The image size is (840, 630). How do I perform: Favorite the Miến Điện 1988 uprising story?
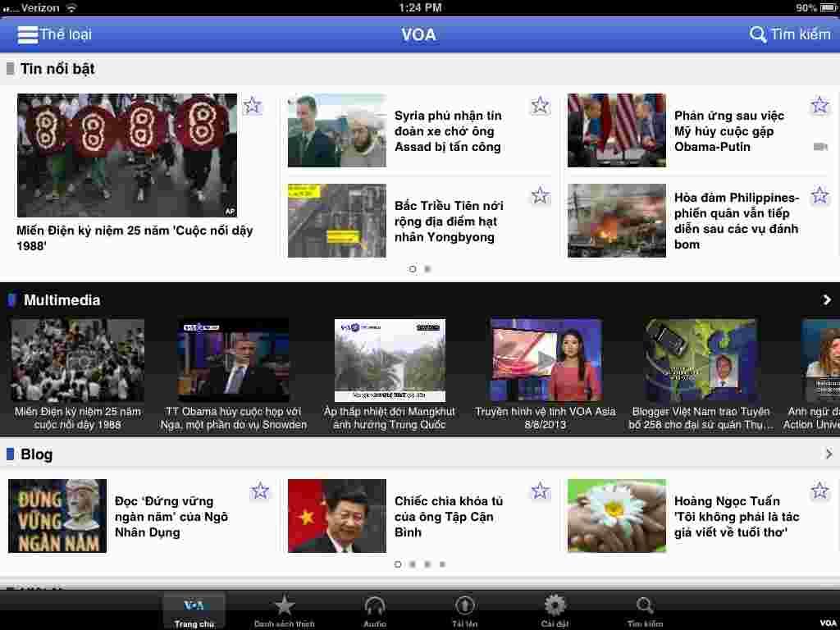pos(253,106)
